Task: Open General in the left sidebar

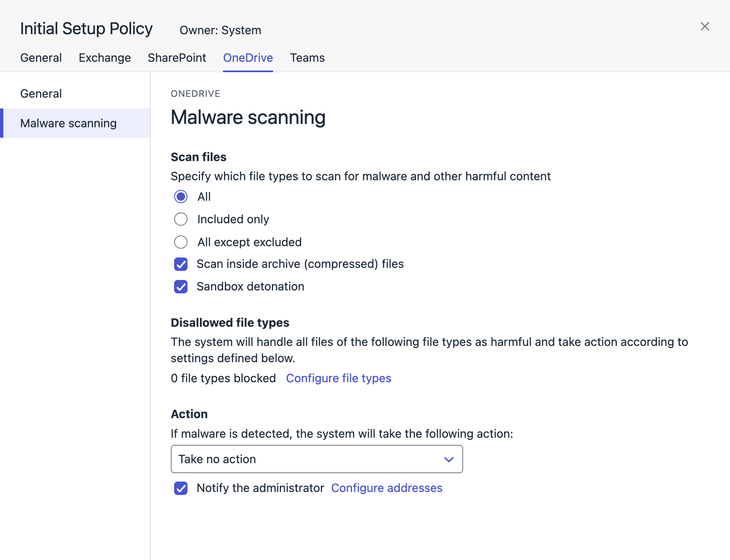Action: pos(41,93)
